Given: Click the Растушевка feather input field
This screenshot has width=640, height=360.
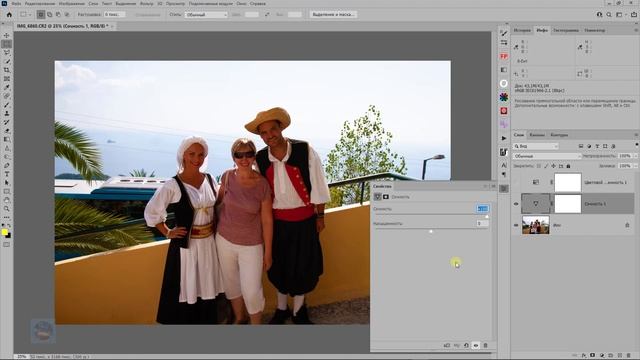Looking at the screenshot, I should coord(114,14).
